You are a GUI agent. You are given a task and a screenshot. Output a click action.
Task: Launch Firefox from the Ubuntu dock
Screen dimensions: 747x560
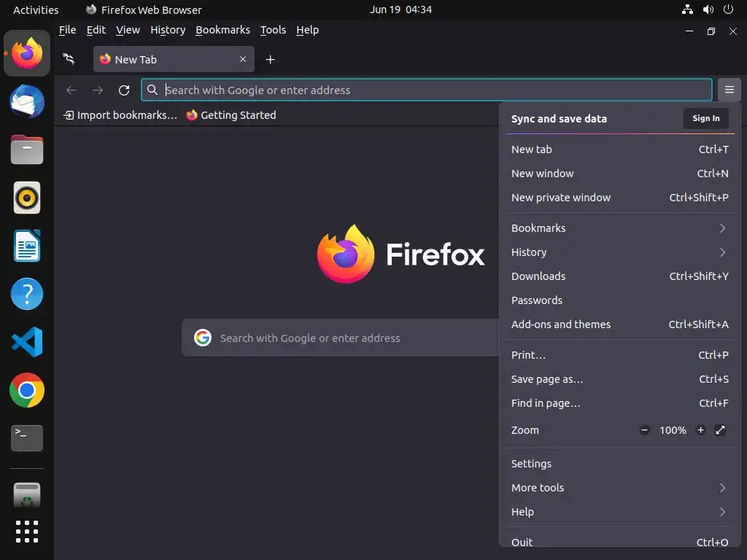27,53
